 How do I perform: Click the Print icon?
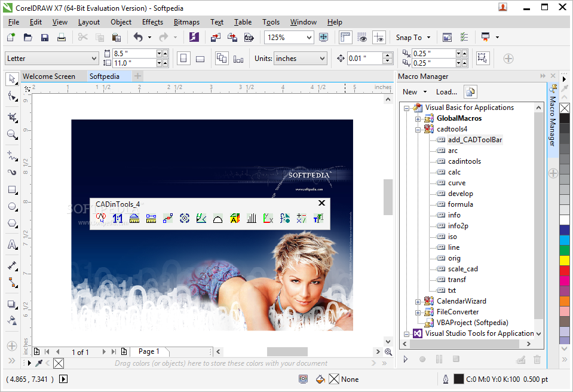pos(62,37)
